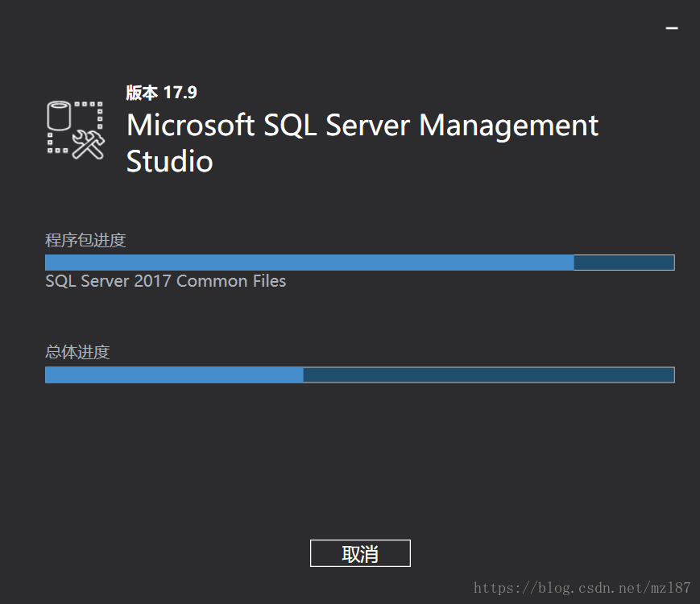
Task: Click the 程序包进度 package progress bar
Action: (360, 263)
